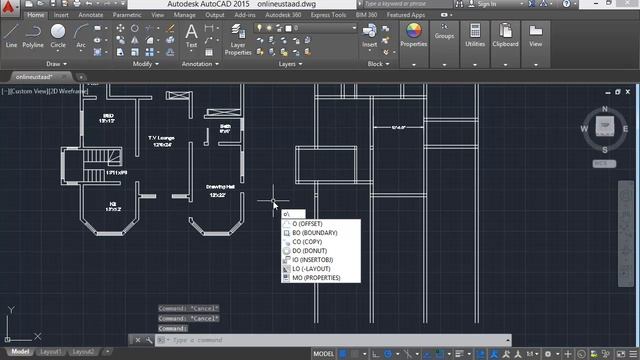640x360 pixels.
Task: Click the Help question mark icon
Action: pyautogui.click(x=566, y=4)
